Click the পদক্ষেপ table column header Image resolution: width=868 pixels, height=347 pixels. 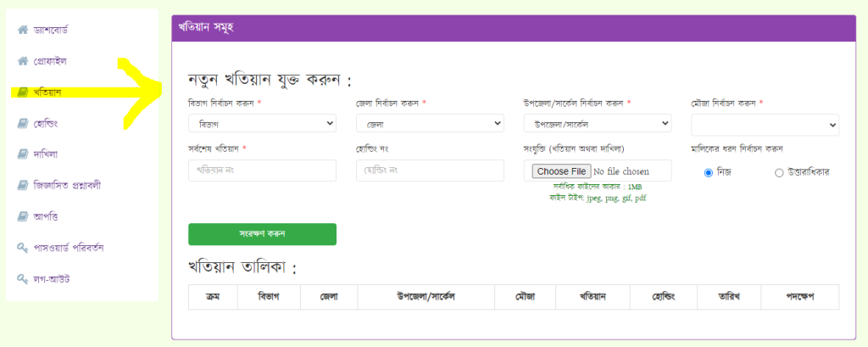(800, 297)
